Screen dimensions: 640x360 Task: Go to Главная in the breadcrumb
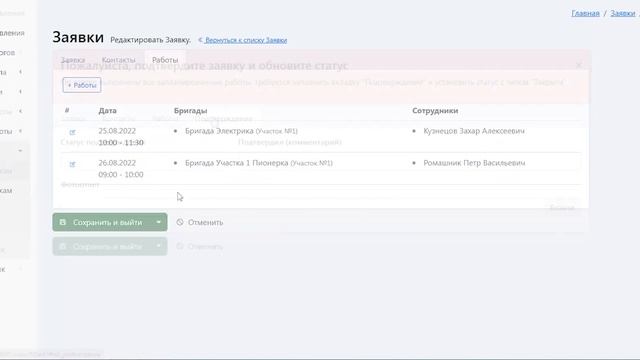tap(585, 13)
